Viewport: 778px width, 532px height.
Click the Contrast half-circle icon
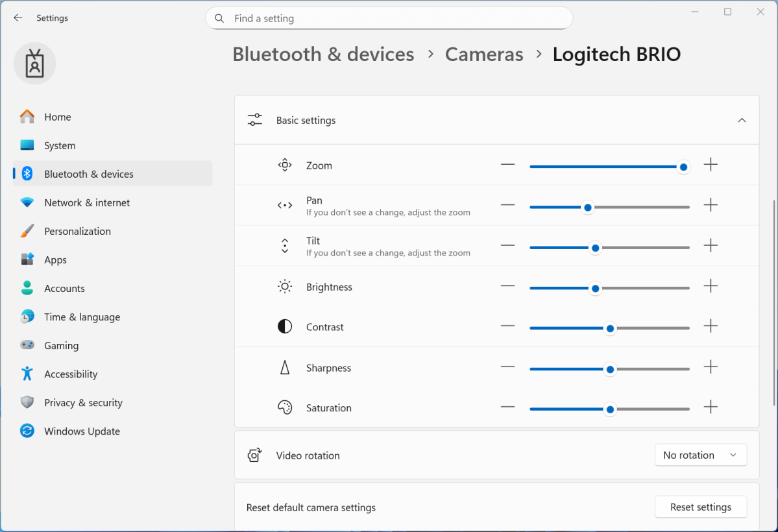pos(284,326)
